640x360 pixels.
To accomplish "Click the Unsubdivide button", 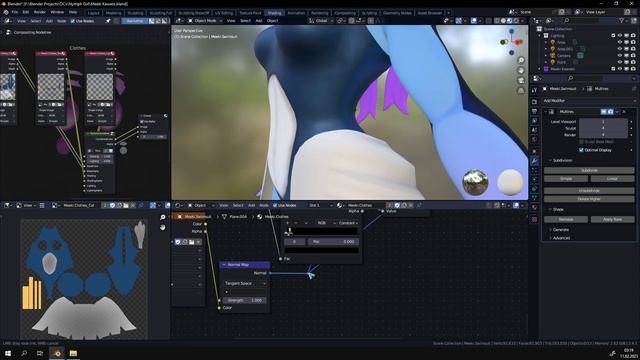I will tap(589, 191).
